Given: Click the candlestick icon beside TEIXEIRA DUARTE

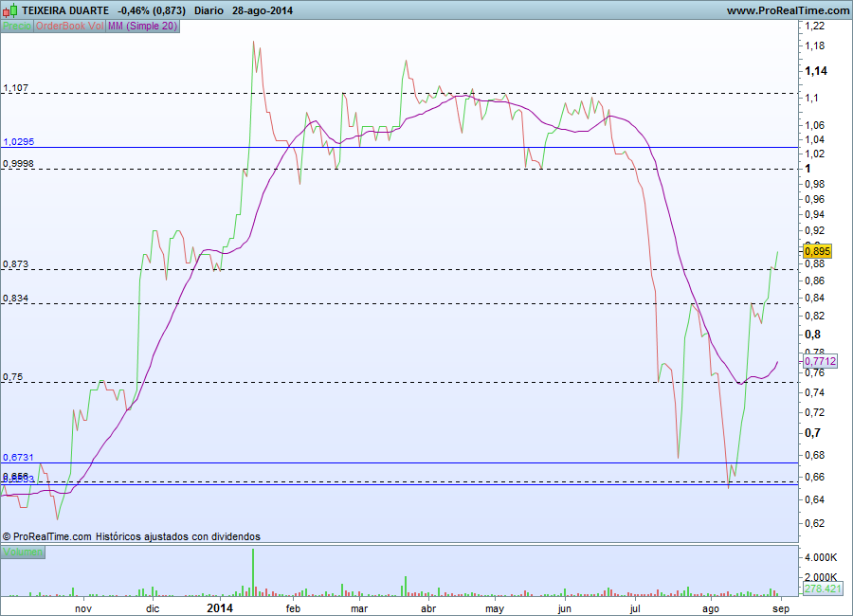Looking at the screenshot, I should click(x=10, y=9).
